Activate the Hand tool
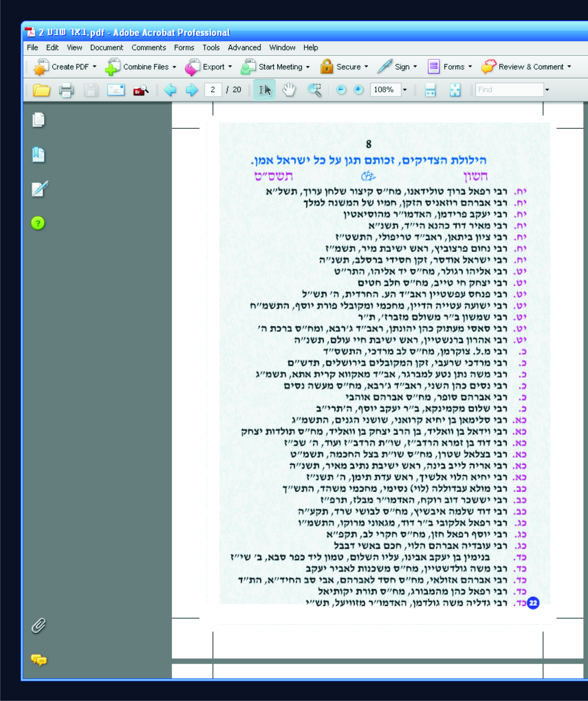This screenshot has width=588, height=701. pos(289,90)
